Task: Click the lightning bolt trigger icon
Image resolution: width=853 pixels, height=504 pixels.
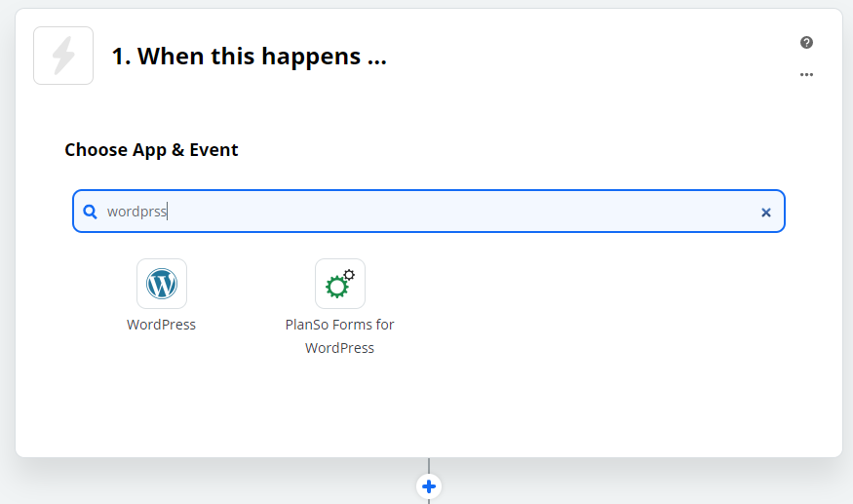Action: click(x=63, y=57)
